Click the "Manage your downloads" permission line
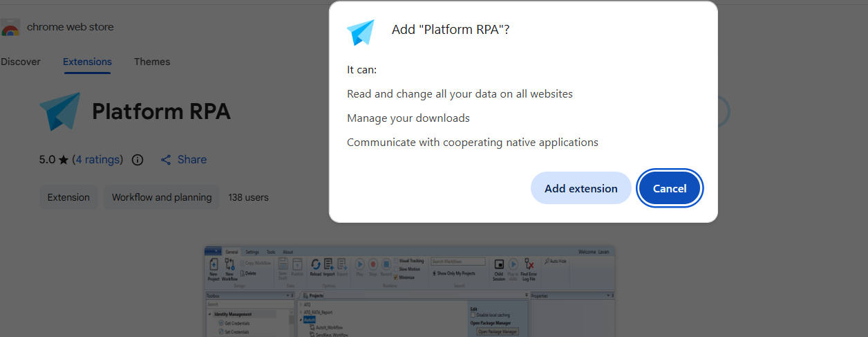868x337 pixels. point(408,118)
